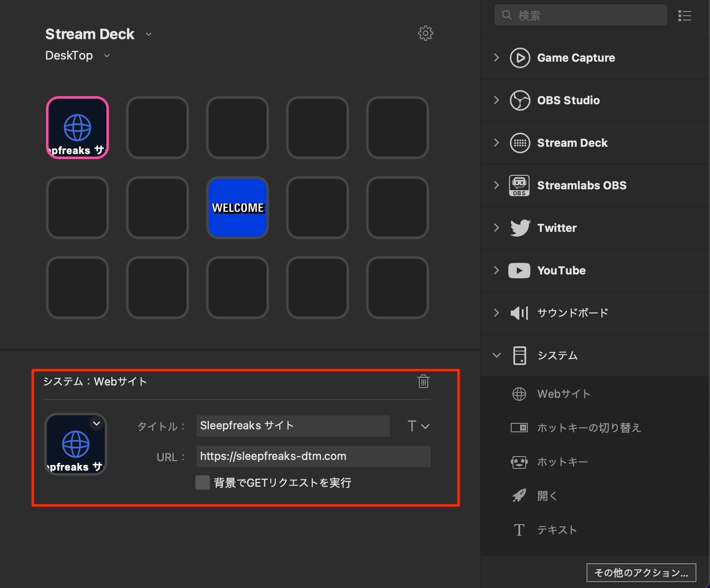Select the テキスト T icon
Screen dimensions: 710x588
coord(519,530)
